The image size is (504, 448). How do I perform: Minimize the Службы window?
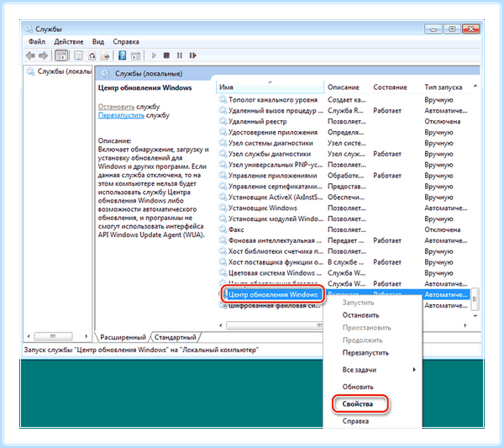[x=433, y=29]
